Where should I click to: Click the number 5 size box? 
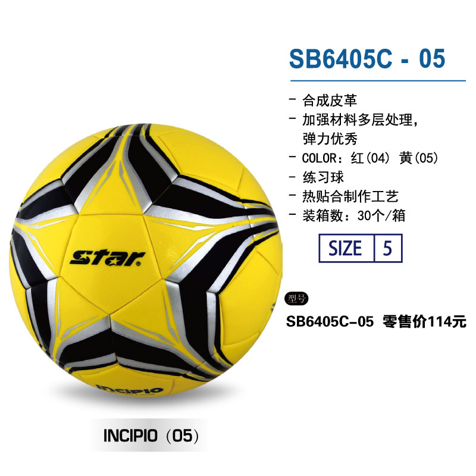tap(388, 248)
